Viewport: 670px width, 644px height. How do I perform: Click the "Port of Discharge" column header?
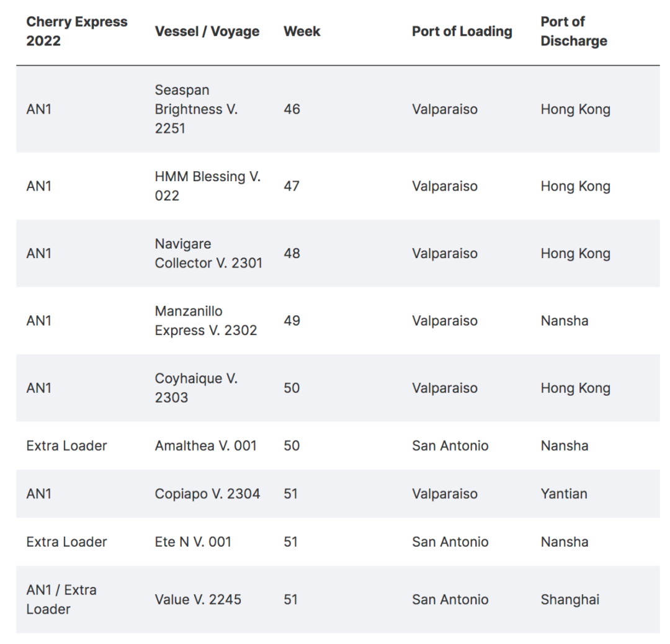573,31
